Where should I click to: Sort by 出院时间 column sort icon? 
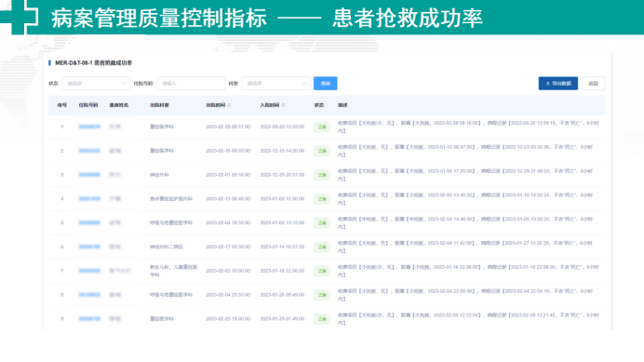pyautogui.click(x=229, y=105)
